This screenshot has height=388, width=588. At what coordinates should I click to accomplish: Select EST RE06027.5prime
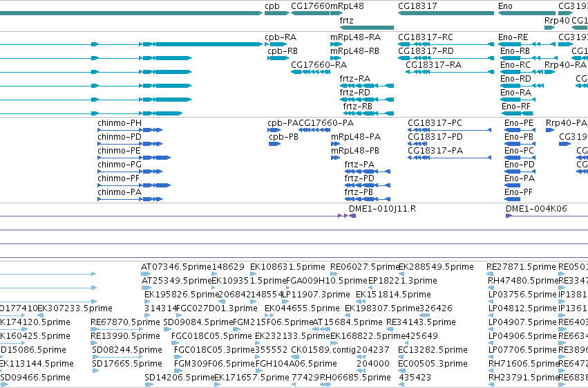tap(334, 274)
